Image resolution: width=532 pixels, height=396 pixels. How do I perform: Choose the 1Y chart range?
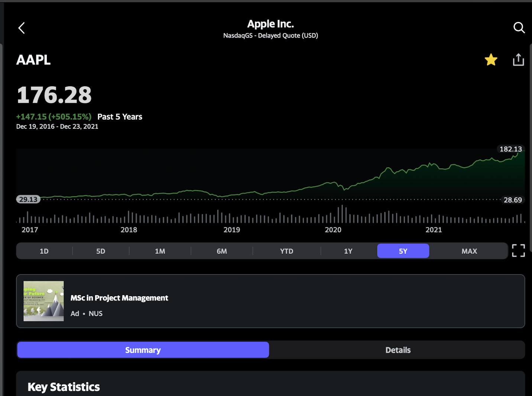click(x=348, y=251)
